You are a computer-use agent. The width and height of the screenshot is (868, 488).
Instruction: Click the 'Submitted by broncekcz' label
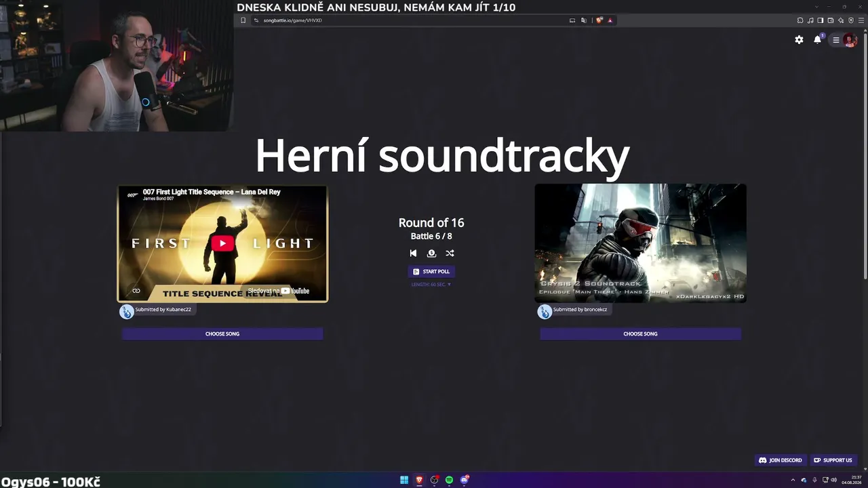[x=580, y=309]
